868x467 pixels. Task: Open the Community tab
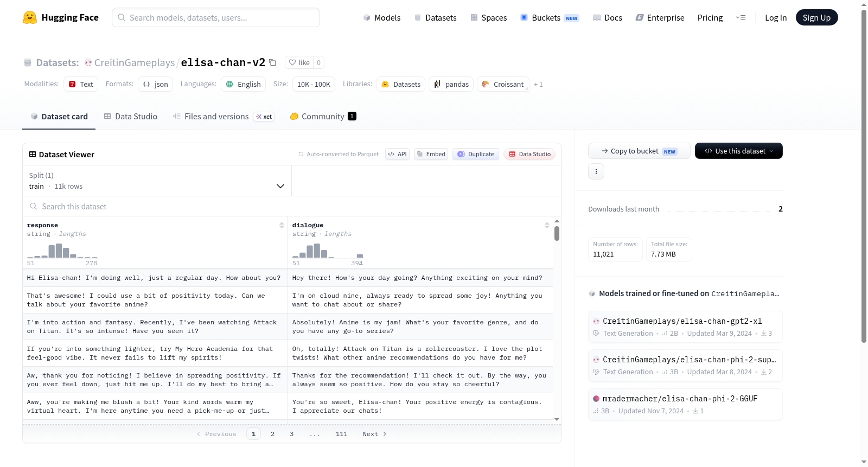323,117
